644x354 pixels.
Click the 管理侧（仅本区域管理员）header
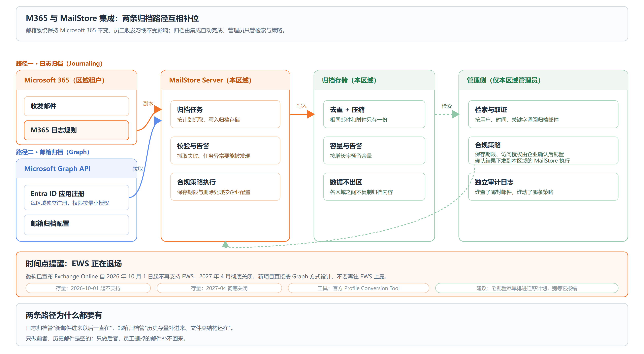pos(543,80)
